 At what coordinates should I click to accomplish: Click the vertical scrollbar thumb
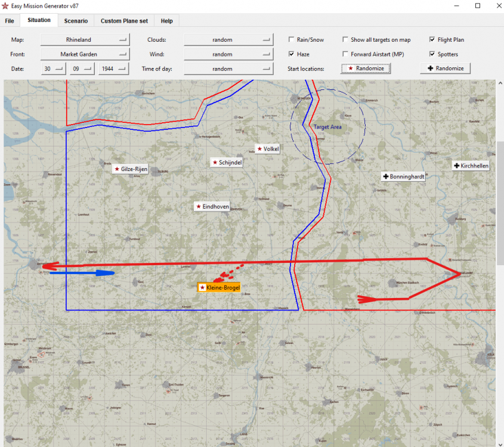coord(500,203)
